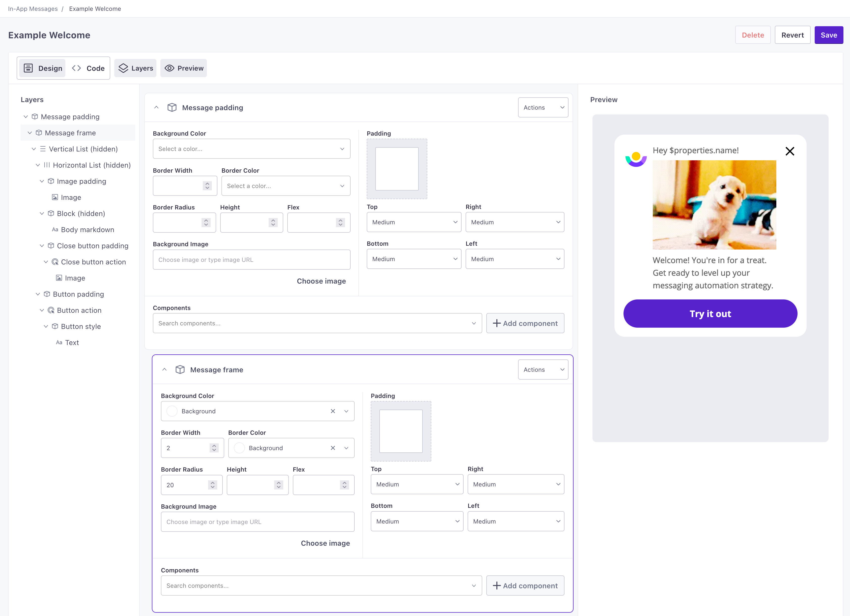Click the image icon under Close button action

(59, 278)
